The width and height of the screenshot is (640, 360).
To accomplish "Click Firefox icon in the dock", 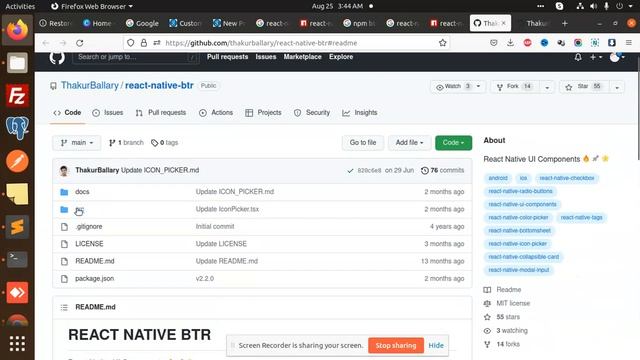I will click(17, 30).
